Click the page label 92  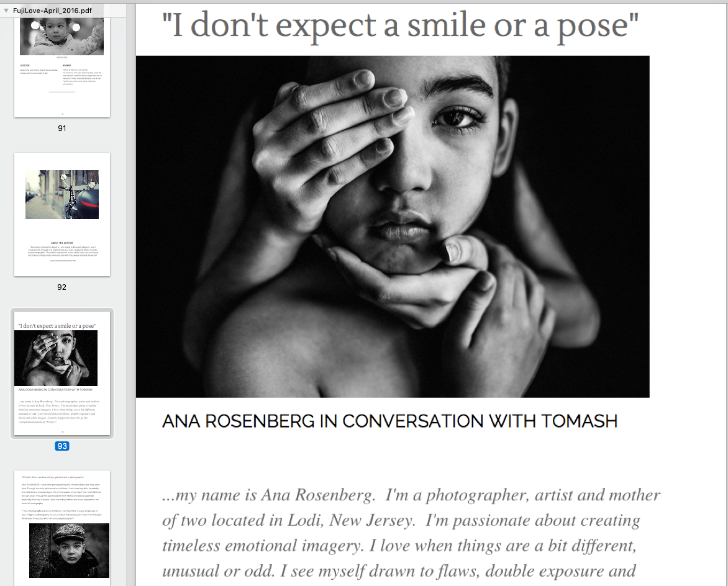coord(61,287)
